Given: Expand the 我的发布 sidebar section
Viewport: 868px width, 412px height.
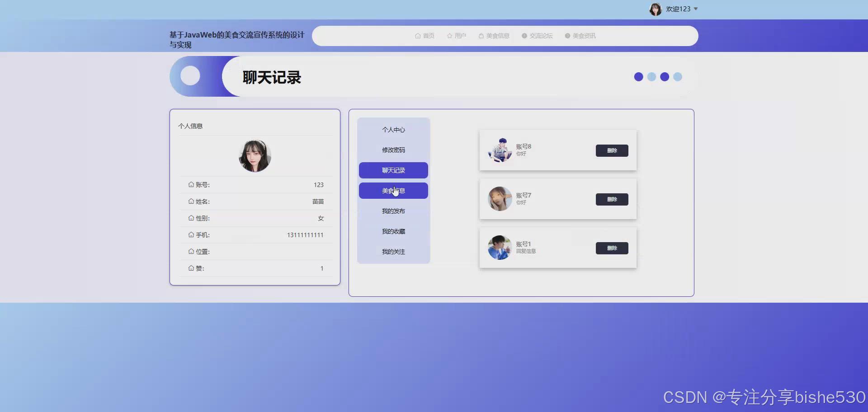Looking at the screenshot, I should click(393, 211).
